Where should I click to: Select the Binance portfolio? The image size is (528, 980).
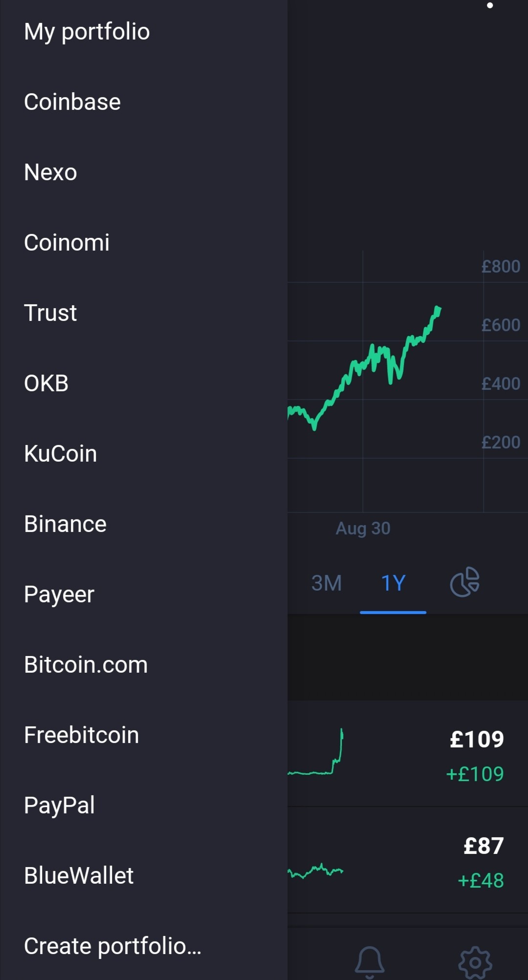point(144,524)
